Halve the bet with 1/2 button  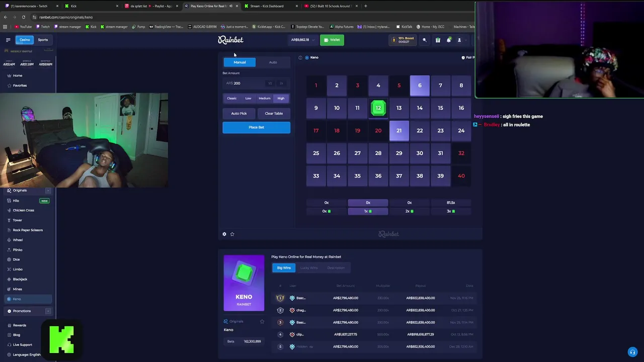[270, 83]
